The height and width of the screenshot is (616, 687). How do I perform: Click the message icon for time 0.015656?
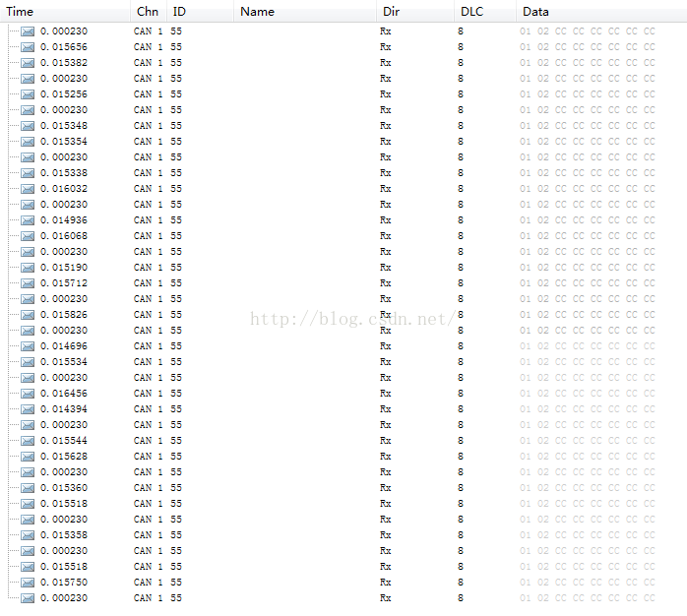click(28, 47)
